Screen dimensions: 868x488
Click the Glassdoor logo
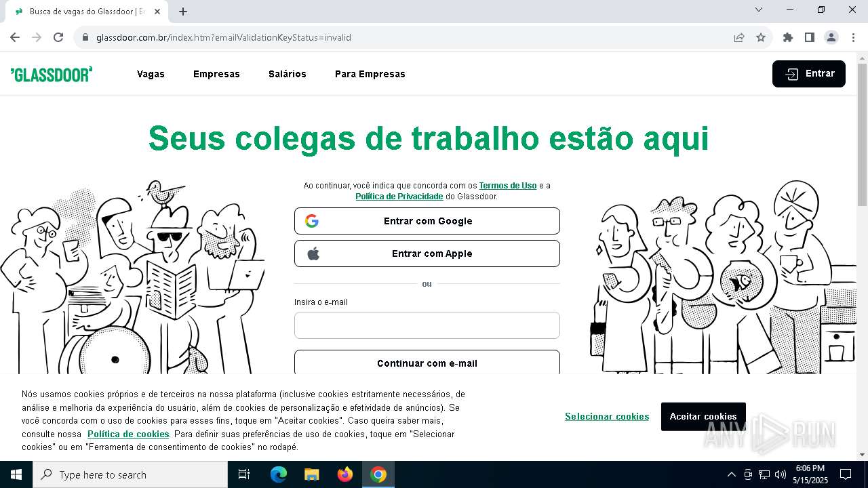pos(52,74)
